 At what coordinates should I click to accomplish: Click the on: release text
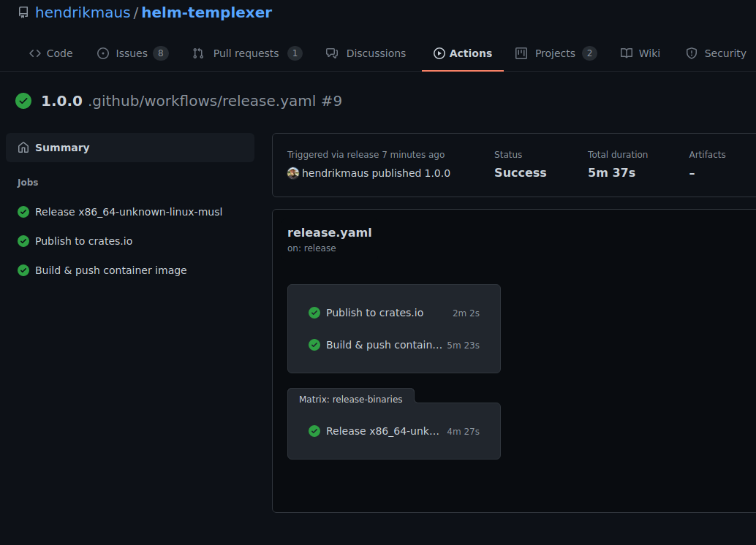pyautogui.click(x=311, y=248)
